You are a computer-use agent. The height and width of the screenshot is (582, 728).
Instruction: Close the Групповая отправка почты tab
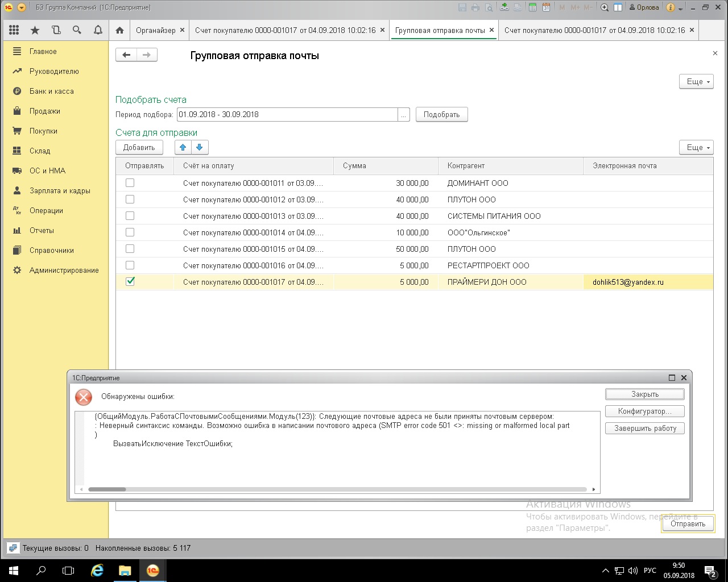click(x=492, y=30)
